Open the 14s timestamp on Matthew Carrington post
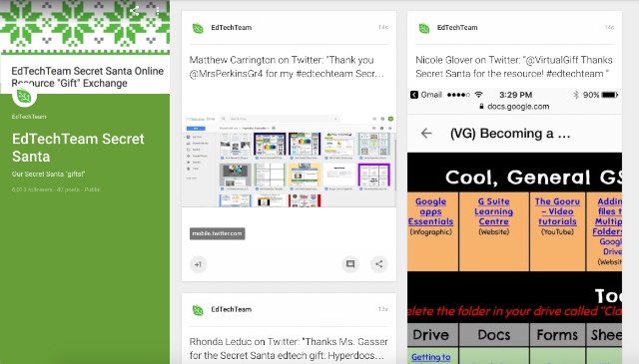The height and width of the screenshot is (364, 639). pos(382,27)
